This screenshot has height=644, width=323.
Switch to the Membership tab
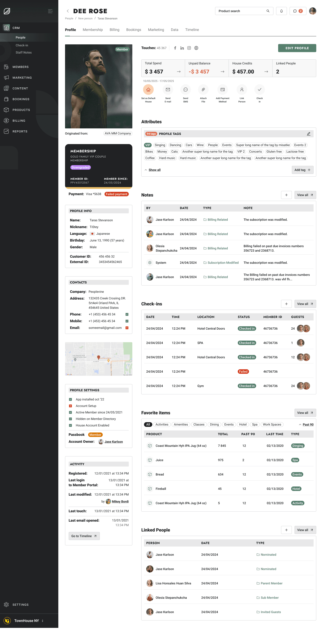[x=93, y=30]
